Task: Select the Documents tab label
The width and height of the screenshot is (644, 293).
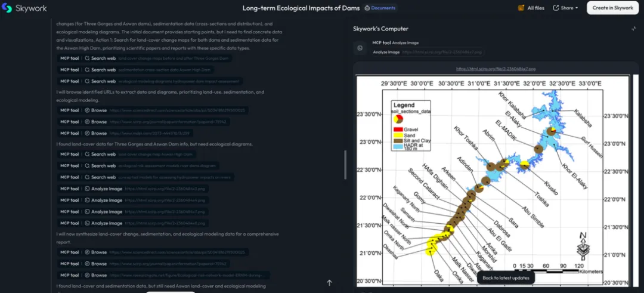Action: (x=383, y=8)
